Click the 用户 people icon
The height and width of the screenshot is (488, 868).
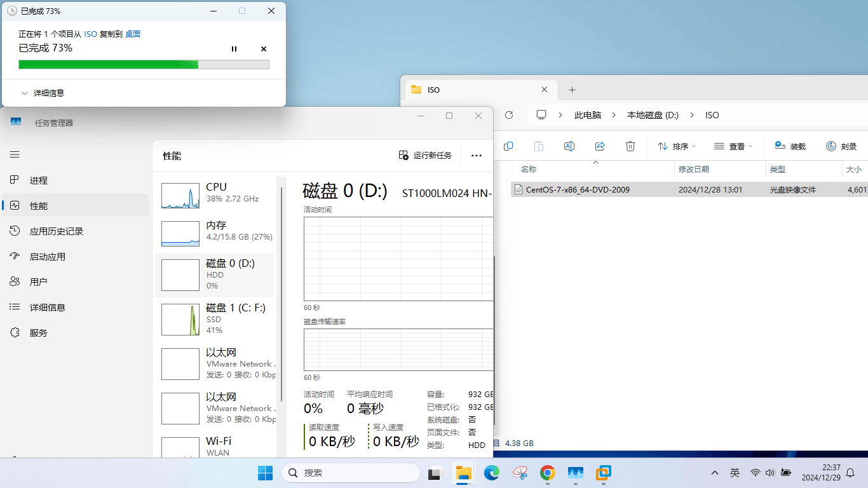pyautogui.click(x=15, y=282)
